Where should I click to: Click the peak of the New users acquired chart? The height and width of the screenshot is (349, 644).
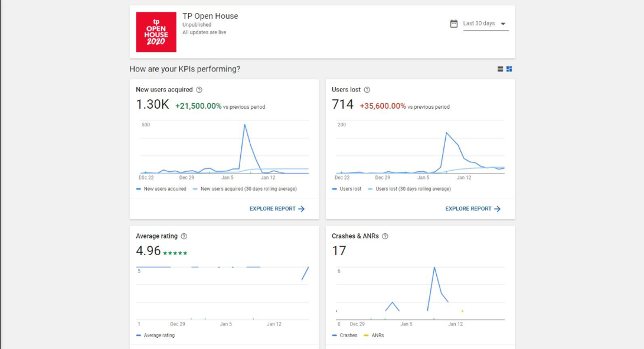(x=244, y=124)
